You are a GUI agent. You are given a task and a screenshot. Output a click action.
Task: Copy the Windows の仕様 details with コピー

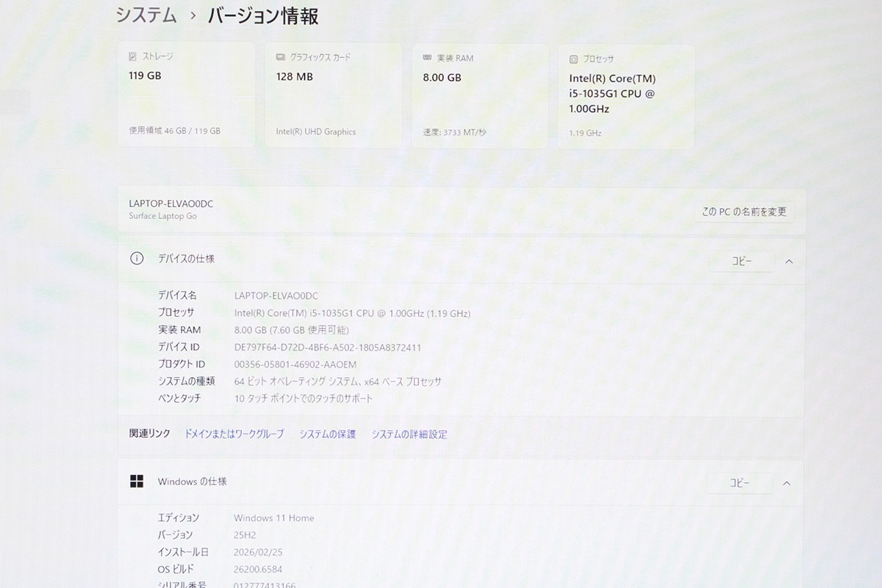point(739,483)
